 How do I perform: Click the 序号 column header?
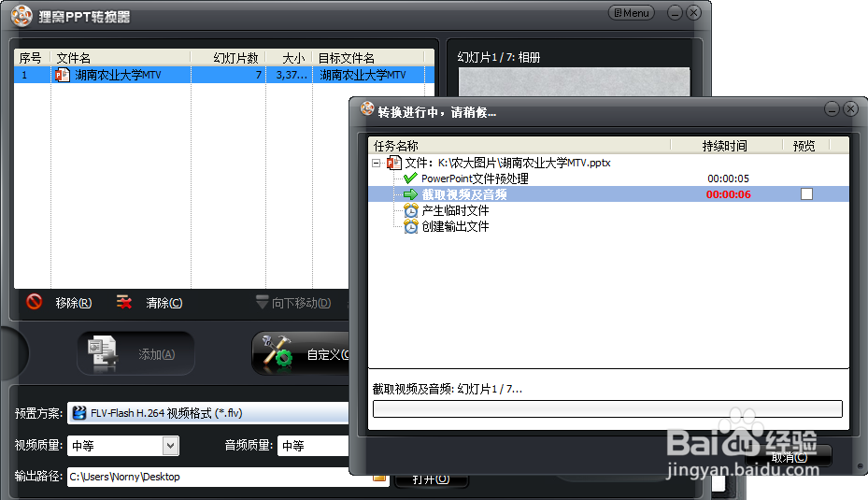pyautogui.click(x=32, y=58)
